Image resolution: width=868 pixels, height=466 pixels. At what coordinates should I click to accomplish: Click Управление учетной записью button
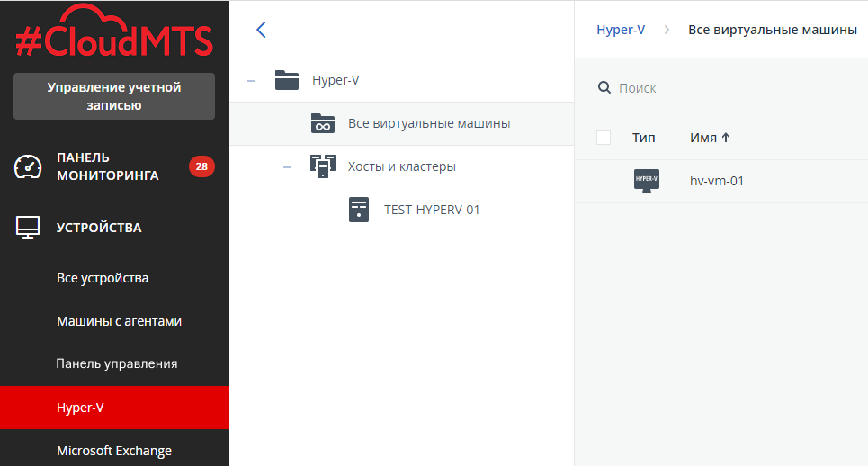(114, 96)
